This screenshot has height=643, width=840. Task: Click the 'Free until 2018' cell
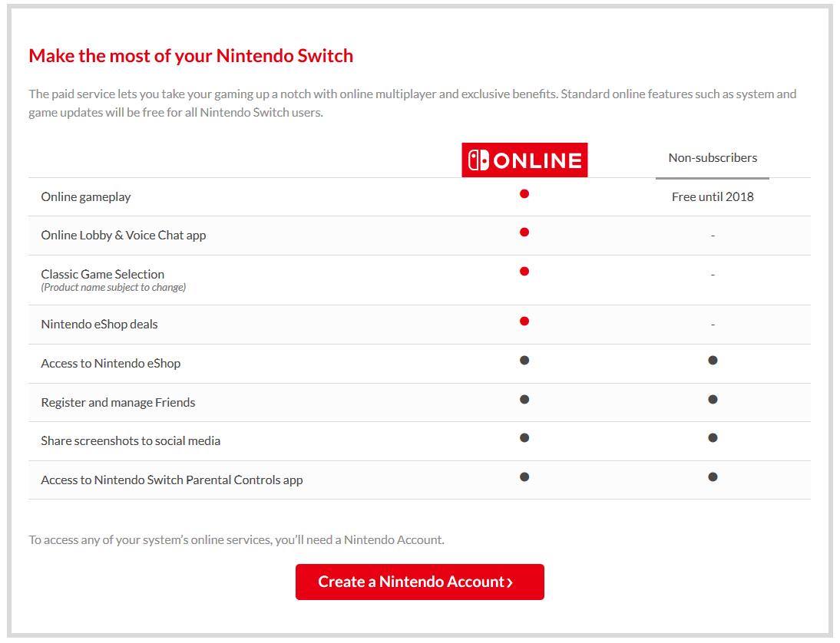pos(713,197)
